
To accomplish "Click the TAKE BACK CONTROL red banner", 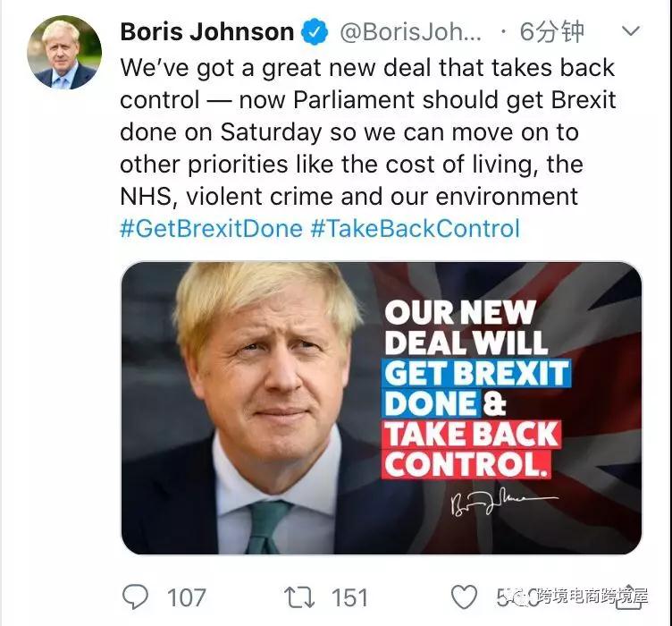I will coord(471,449).
